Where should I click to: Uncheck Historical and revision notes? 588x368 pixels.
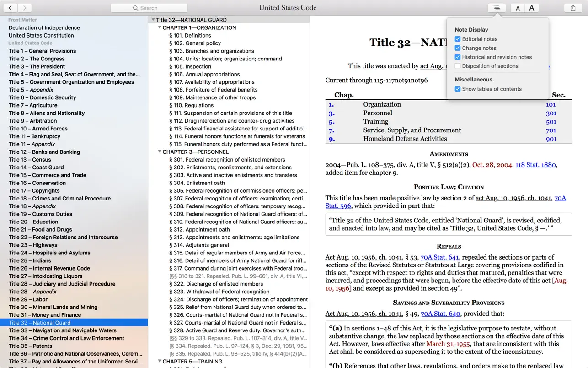(458, 57)
